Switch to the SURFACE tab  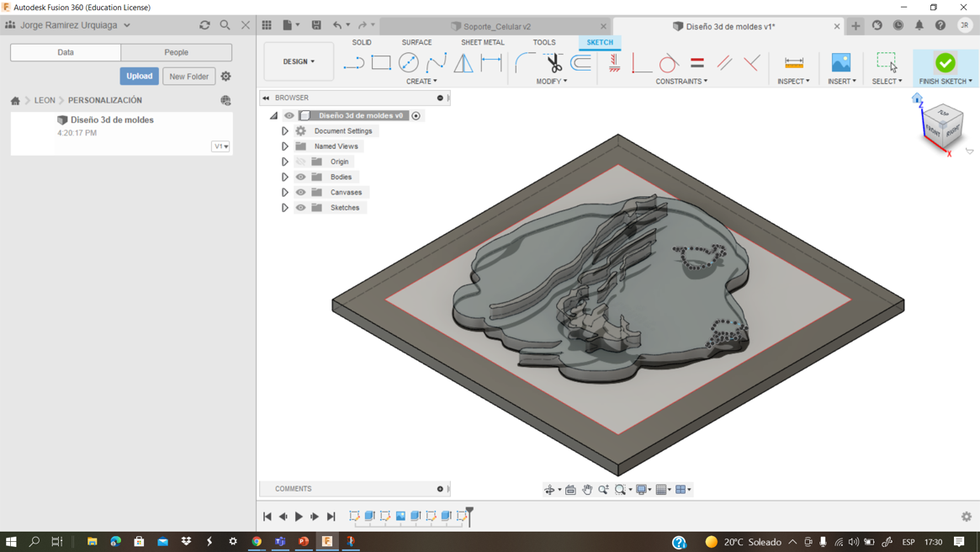[x=416, y=42]
